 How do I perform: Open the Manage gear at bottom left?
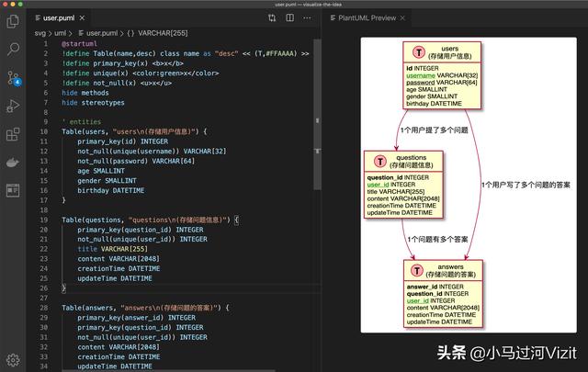pos(13,360)
